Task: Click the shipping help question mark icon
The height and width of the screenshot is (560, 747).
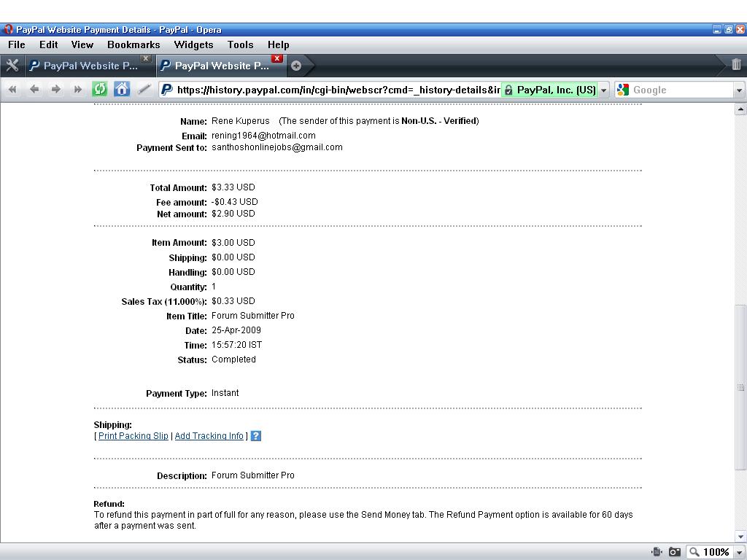Action: click(x=256, y=436)
